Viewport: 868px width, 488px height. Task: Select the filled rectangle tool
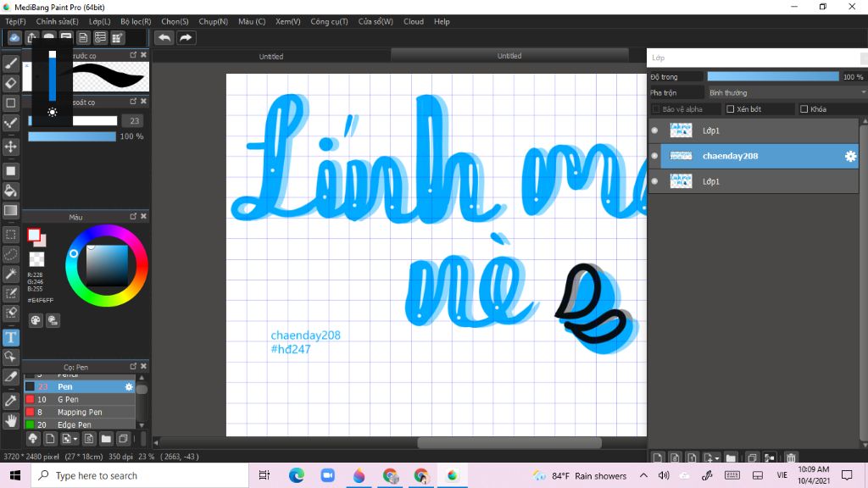(x=10, y=171)
